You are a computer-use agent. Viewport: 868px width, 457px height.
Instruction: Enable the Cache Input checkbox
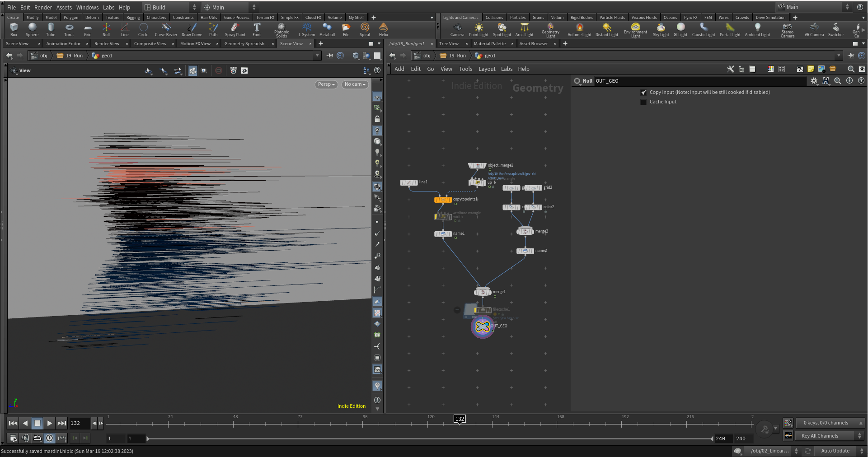click(x=643, y=102)
